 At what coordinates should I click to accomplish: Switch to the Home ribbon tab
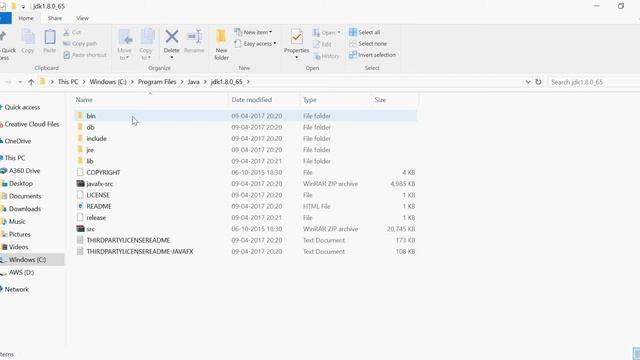(26, 18)
